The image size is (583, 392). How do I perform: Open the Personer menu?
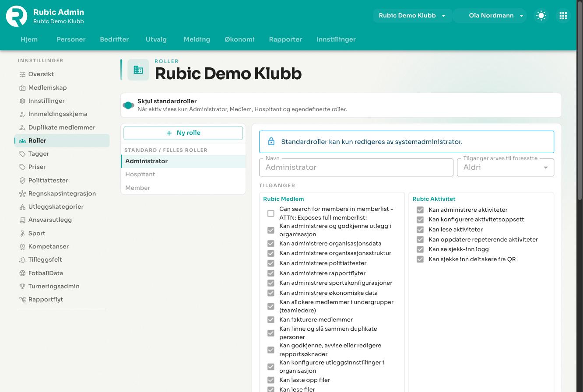click(71, 39)
